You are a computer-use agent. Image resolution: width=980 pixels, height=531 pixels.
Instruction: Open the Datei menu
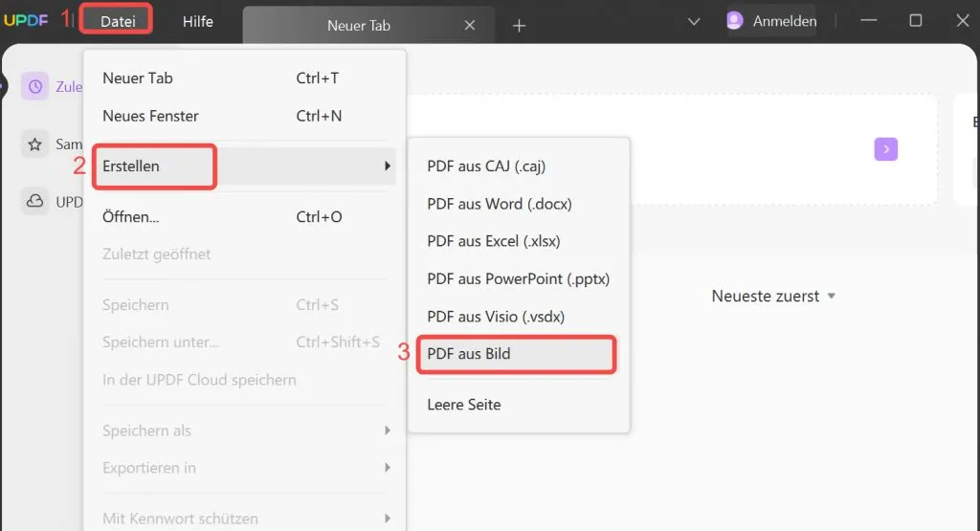118,21
